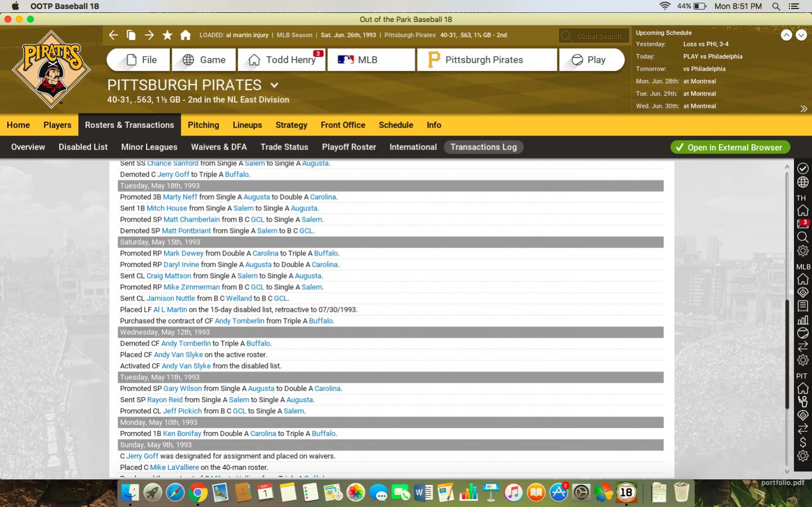
Task: Open Google Chrome from the dock
Action: tap(197, 493)
